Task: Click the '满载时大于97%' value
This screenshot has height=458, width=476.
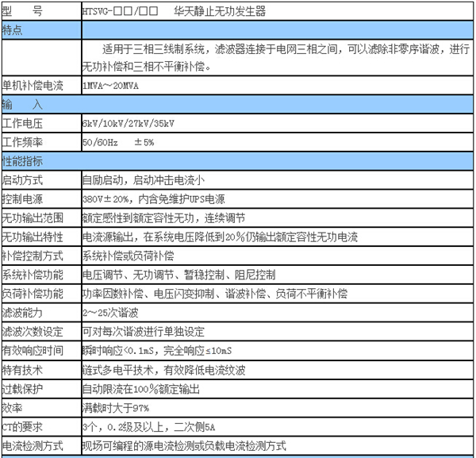Action: pos(116,408)
